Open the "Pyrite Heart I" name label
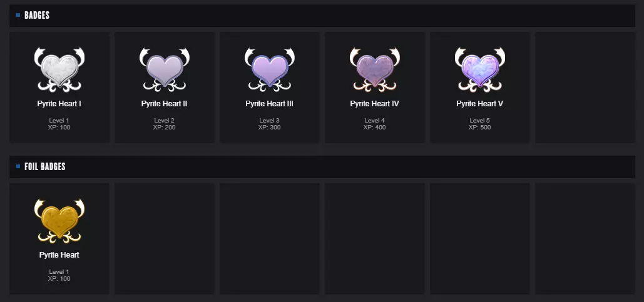Screen dimensions: 644x302 point(59,104)
